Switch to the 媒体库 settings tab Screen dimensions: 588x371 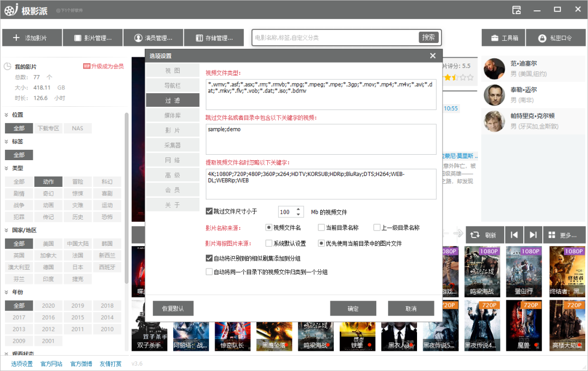[173, 115]
